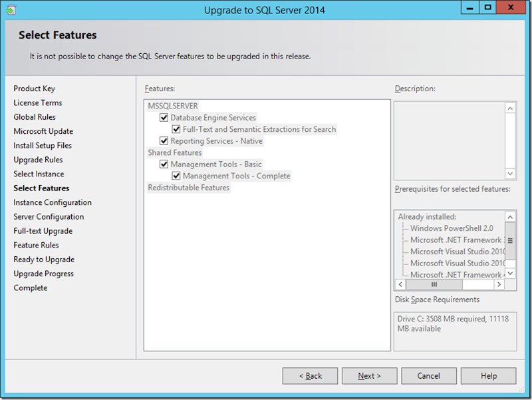This screenshot has width=532, height=400.
Task: Select the Select Instance step
Action: 39,174
